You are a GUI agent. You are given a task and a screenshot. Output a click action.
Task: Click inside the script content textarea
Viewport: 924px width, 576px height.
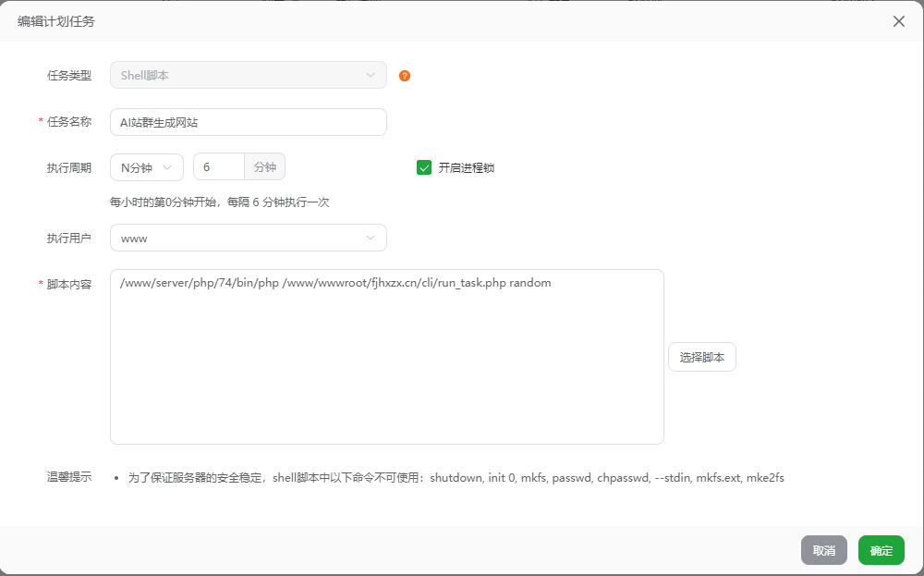point(386,356)
